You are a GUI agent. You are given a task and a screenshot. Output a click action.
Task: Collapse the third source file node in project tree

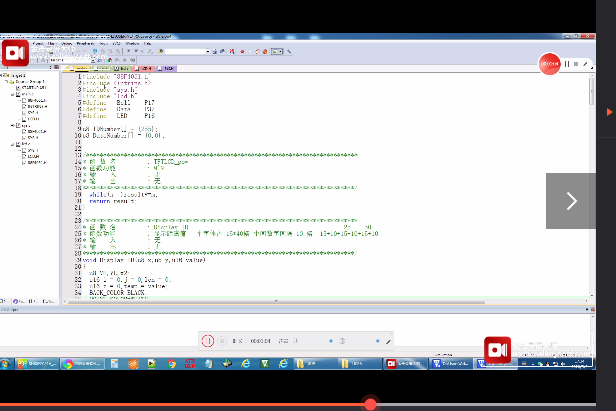(x=13, y=144)
